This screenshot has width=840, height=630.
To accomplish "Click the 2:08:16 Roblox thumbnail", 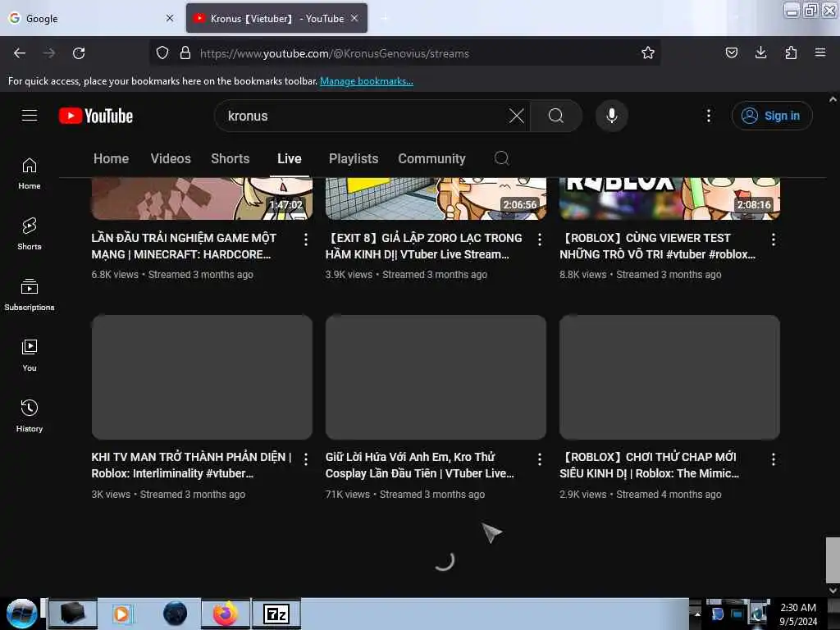I will [669, 199].
